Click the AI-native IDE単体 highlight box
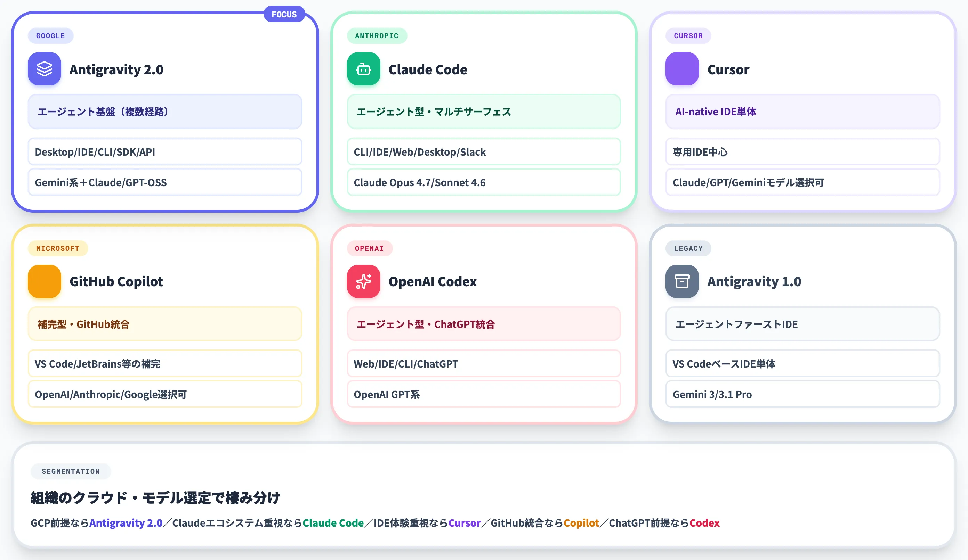968x560 pixels. tap(803, 112)
